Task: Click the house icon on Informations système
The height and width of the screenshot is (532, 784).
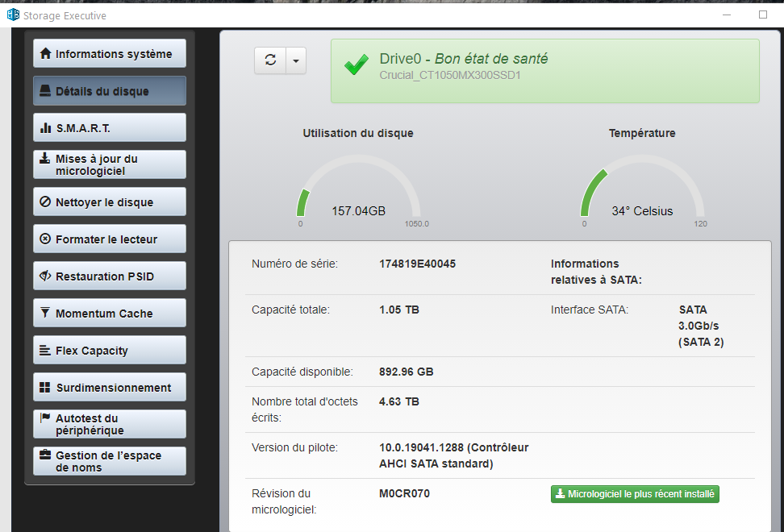Action: pyautogui.click(x=45, y=53)
